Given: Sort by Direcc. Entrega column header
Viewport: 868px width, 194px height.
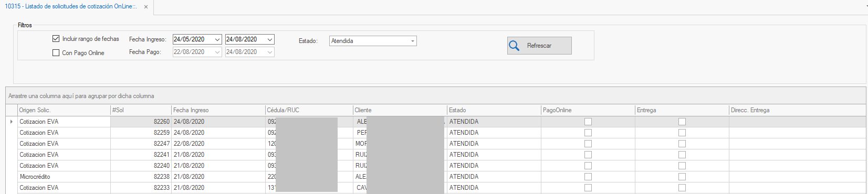Looking at the screenshot, I should point(798,110).
